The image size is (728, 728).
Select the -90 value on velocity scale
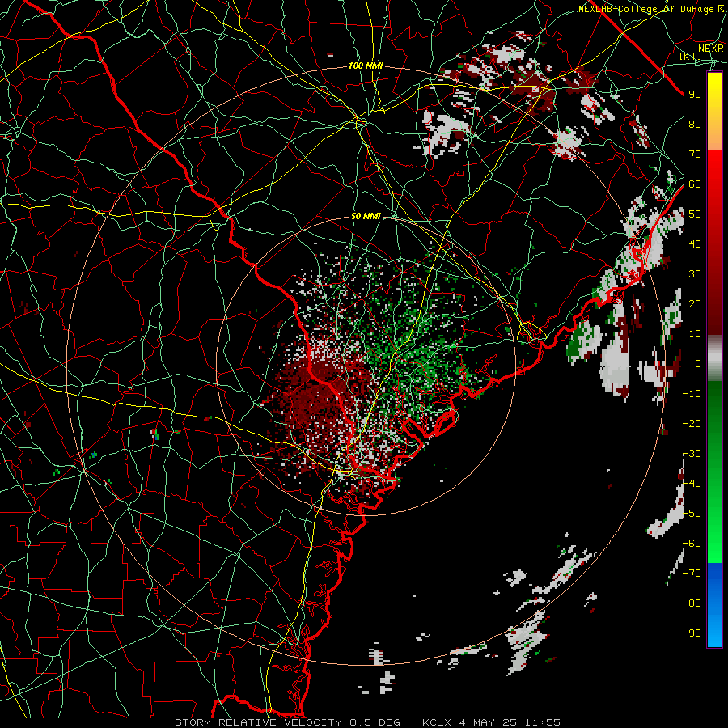692,633
